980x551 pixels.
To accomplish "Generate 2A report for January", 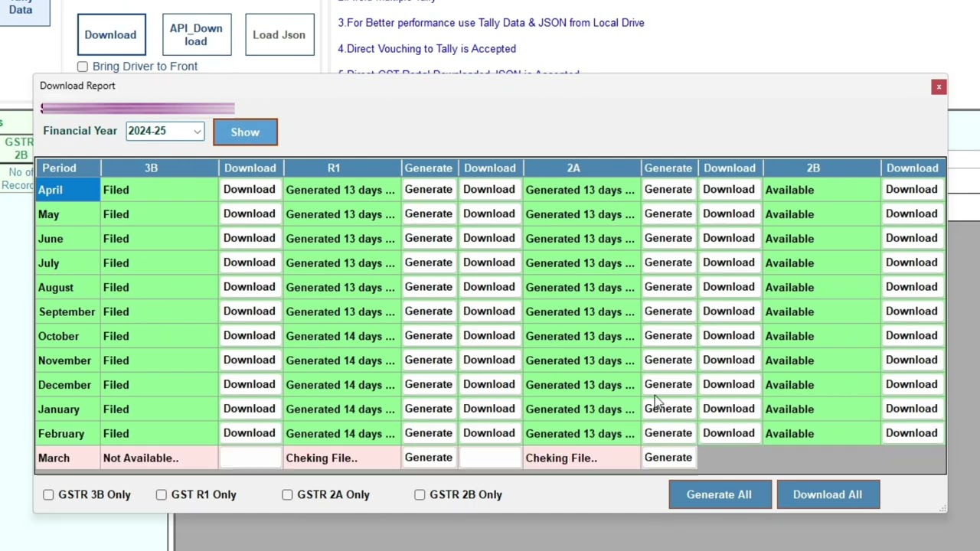I will [668, 408].
